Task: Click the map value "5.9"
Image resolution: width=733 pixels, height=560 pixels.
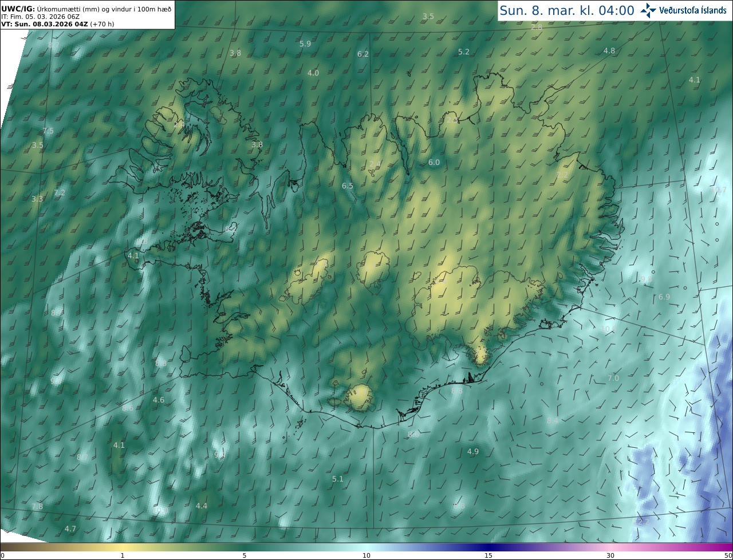Action: (x=305, y=44)
